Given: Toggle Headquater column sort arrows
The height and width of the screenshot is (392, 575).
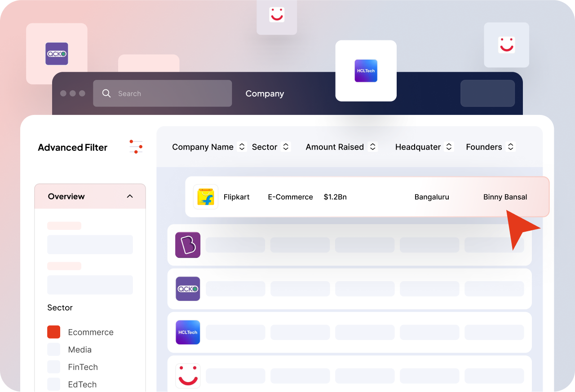Looking at the screenshot, I should pos(449,147).
